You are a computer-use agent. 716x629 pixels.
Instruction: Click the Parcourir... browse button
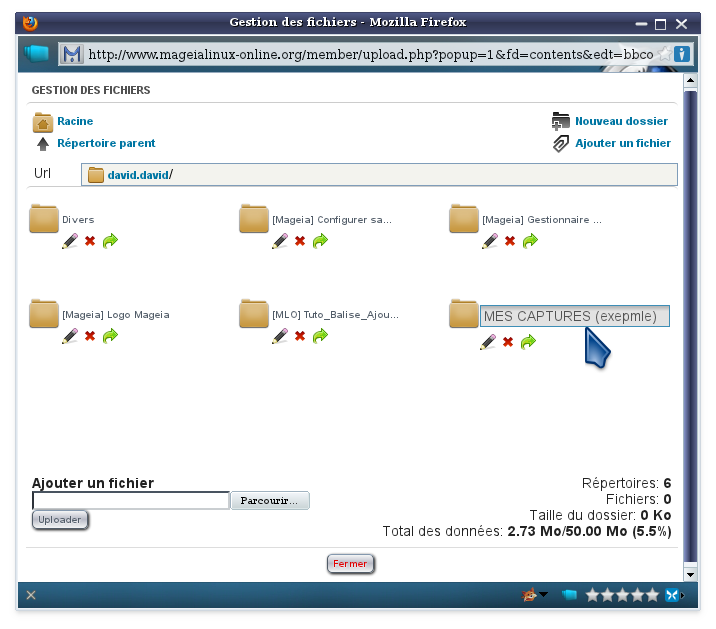[x=269, y=501]
